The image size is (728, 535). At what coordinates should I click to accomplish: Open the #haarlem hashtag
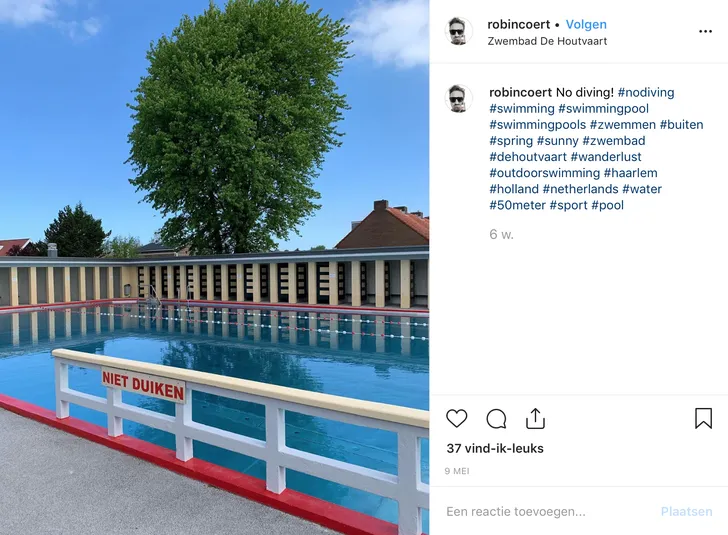[630, 173]
